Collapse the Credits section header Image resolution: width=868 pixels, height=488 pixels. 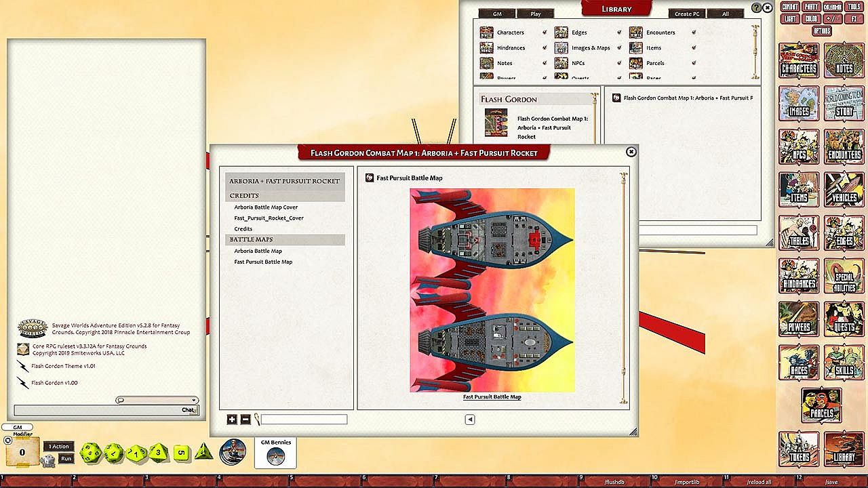point(285,196)
